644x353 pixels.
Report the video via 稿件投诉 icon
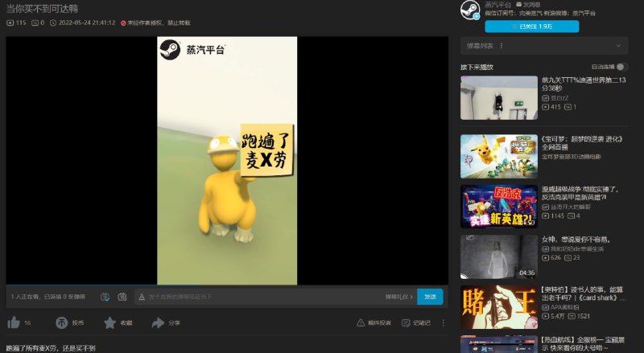pos(361,322)
